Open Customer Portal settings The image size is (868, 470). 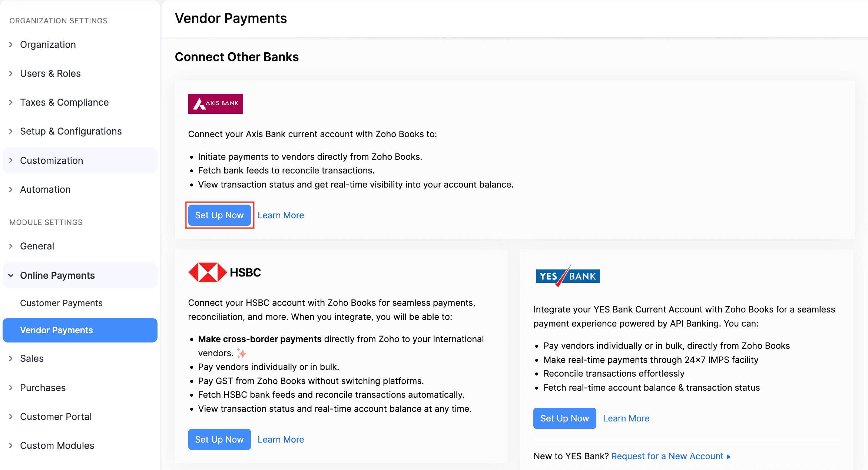tap(56, 416)
